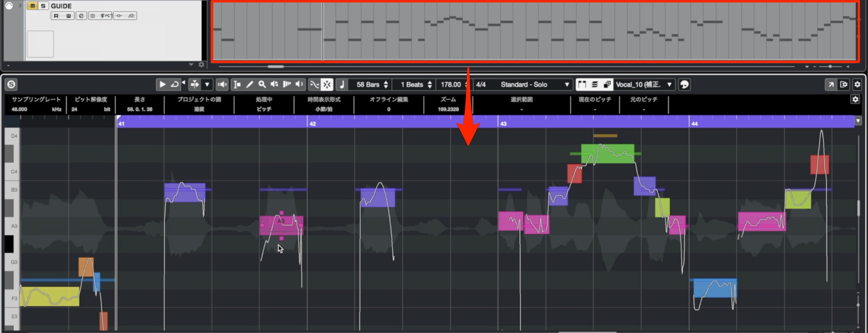Open the Standard - Solo algorithm dropdown

point(534,84)
